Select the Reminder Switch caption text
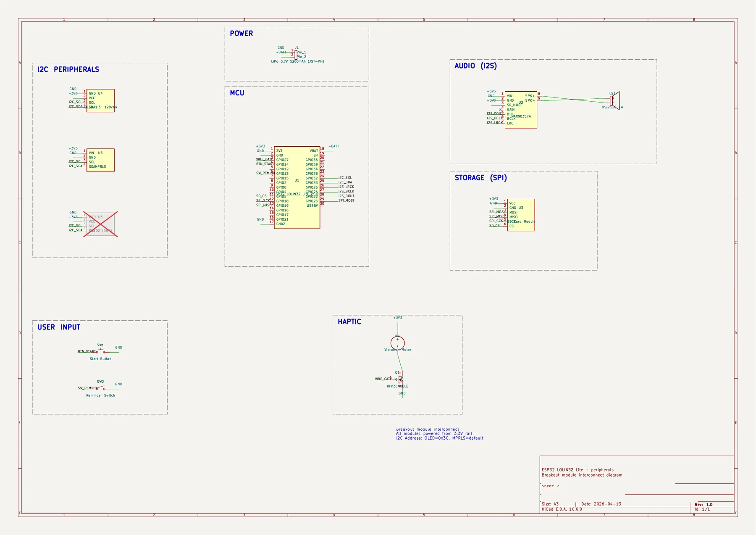 pyautogui.click(x=100, y=395)
